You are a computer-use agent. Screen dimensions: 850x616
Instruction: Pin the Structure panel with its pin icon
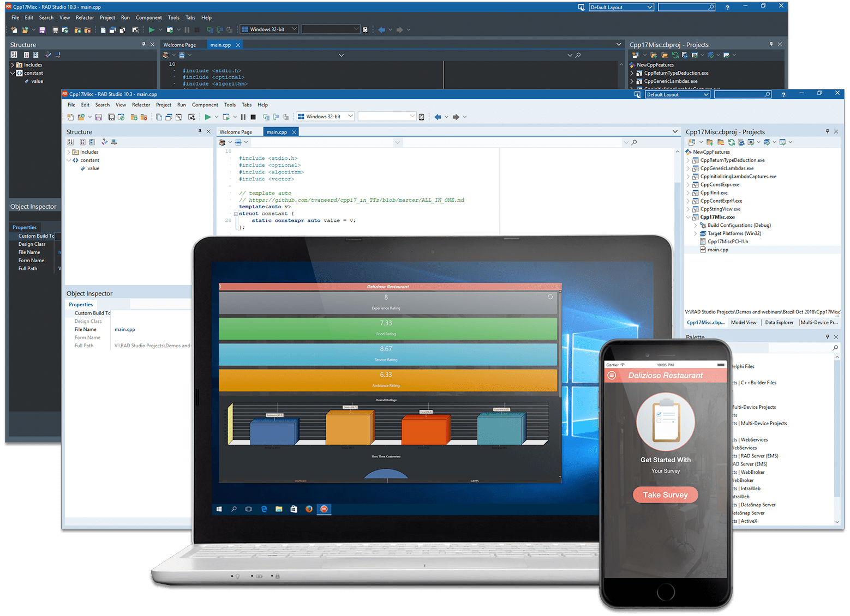tap(201, 131)
